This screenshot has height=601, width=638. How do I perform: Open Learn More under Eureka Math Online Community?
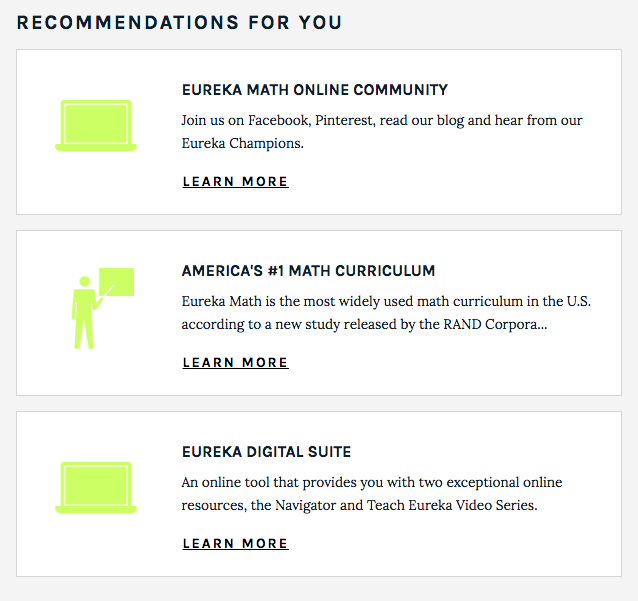(x=235, y=182)
